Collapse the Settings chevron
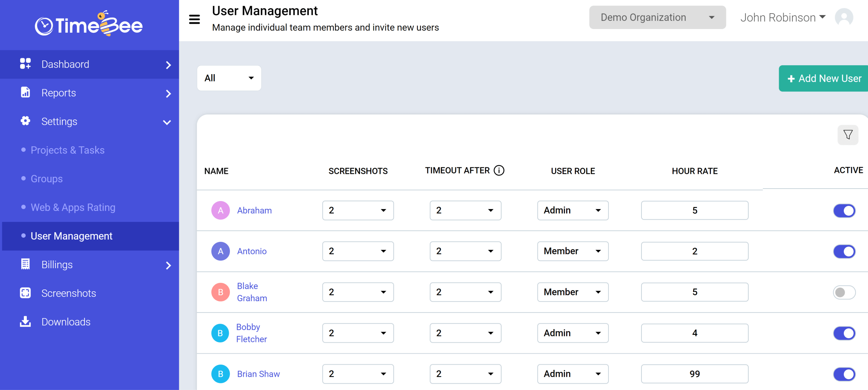The image size is (868, 390). [x=167, y=122]
